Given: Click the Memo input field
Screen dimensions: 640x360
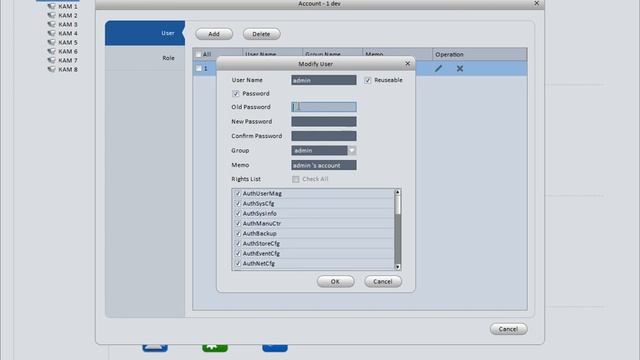Looking at the screenshot, I should click(x=324, y=165).
